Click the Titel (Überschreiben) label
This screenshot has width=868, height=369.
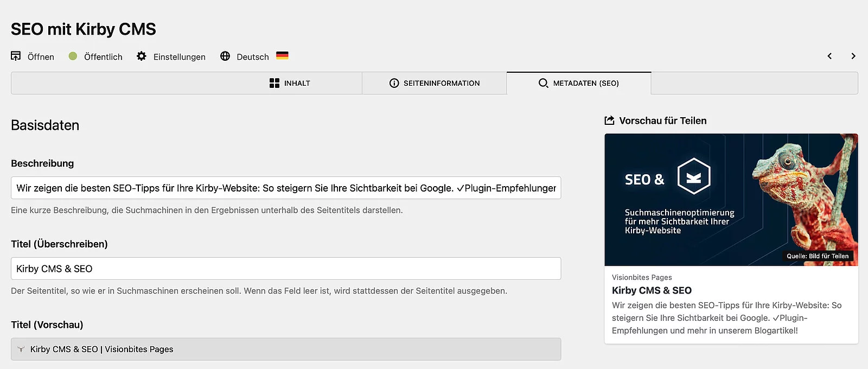tap(59, 244)
